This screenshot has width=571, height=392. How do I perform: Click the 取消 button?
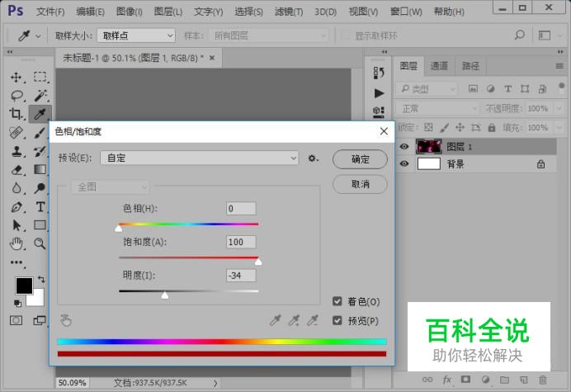coord(360,184)
